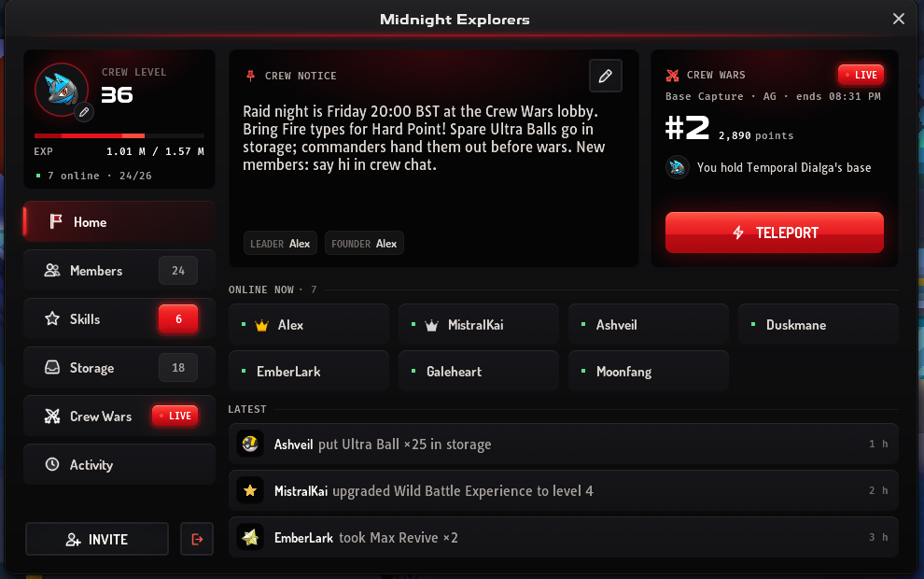Click the lightning bolt icon on Teleport

(737, 233)
